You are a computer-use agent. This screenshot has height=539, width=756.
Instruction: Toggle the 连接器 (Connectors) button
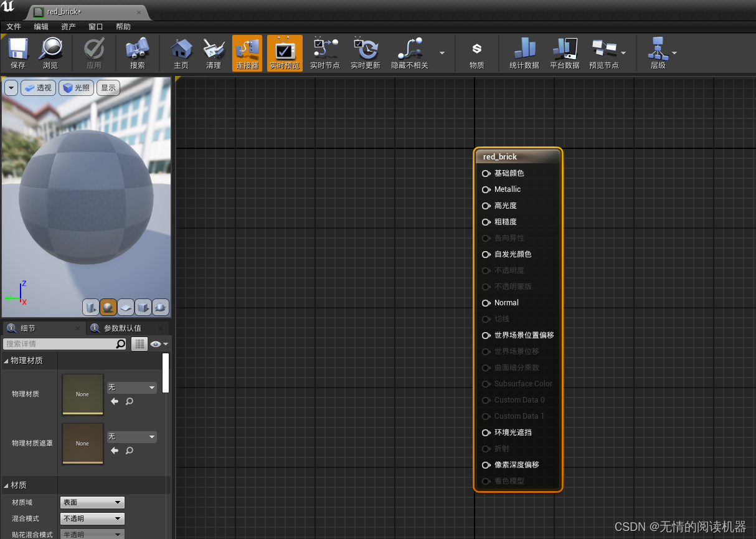pyautogui.click(x=247, y=53)
